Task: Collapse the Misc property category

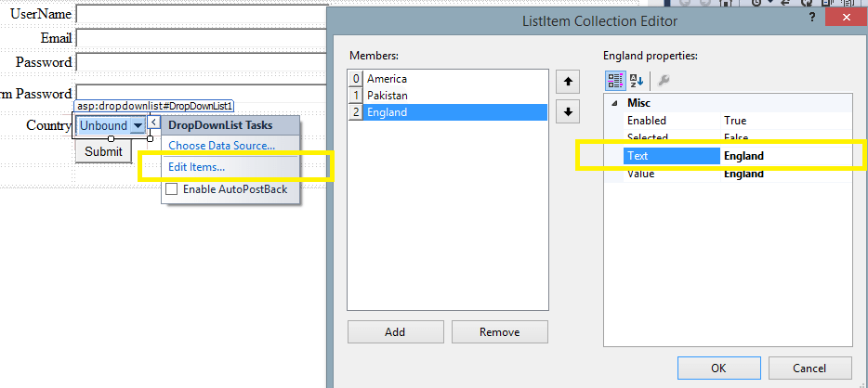Action: coord(613,103)
